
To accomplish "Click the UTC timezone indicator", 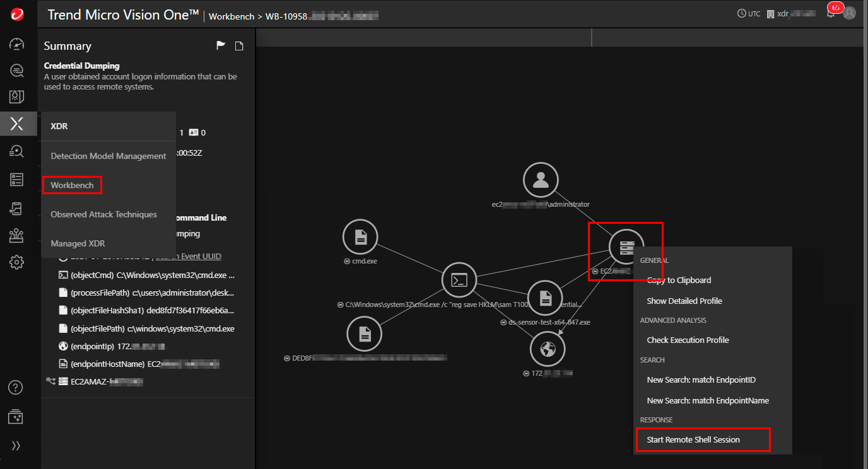I will click(x=749, y=14).
